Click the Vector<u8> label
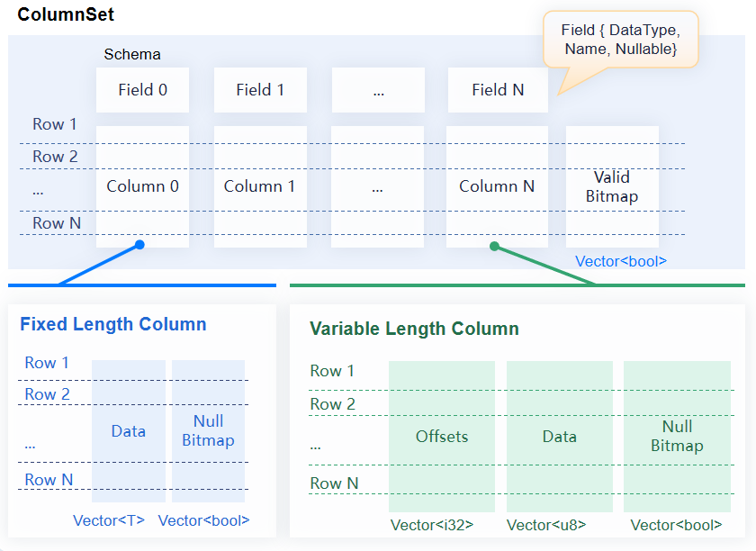The width and height of the screenshot is (756, 551). [x=546, y=526]
